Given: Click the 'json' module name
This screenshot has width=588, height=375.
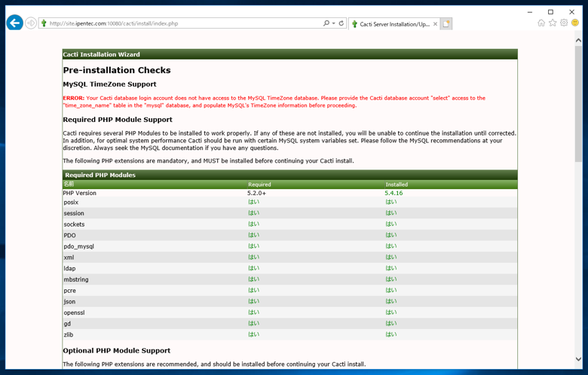Looking at the screenshot, I should click(69, 301).
